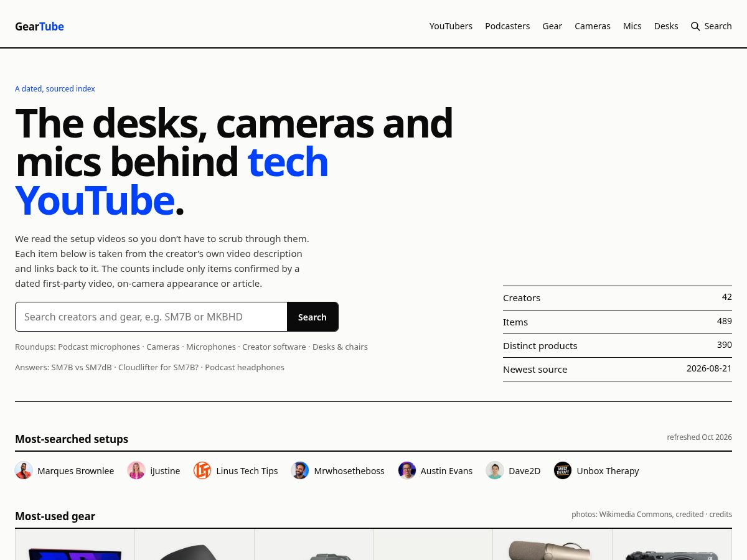Open the Desks nav item

point(666,26)
